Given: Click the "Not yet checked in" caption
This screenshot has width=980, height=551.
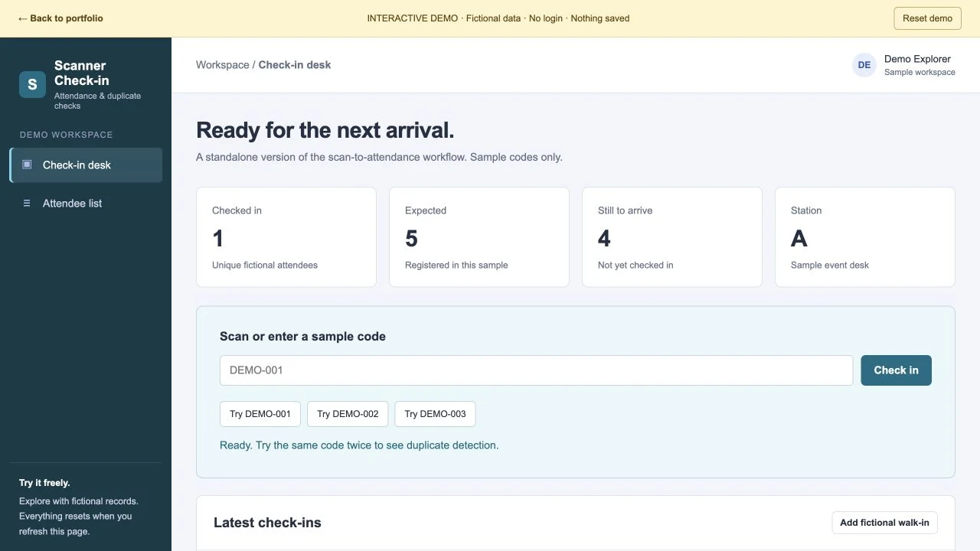Looking at the screenshot, I should tap(635, 266).
